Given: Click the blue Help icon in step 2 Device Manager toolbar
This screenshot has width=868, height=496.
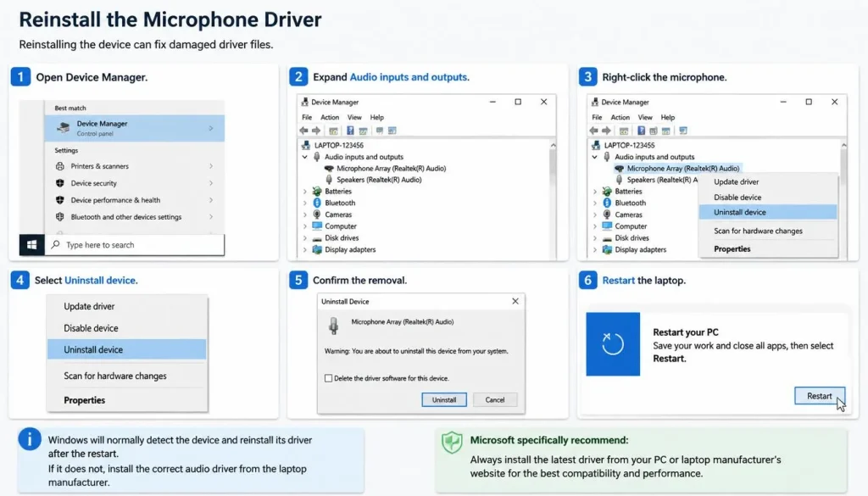Looking at the screenshot, I should click(350, 131).
